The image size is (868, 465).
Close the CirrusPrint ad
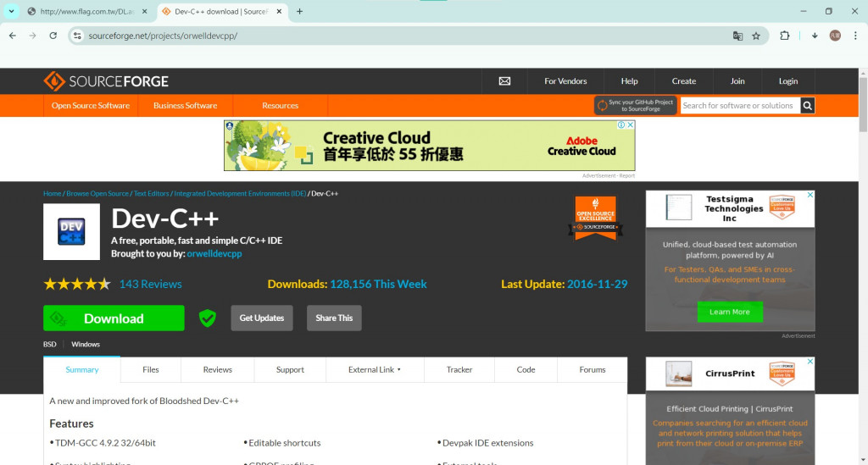pos(810,361)
